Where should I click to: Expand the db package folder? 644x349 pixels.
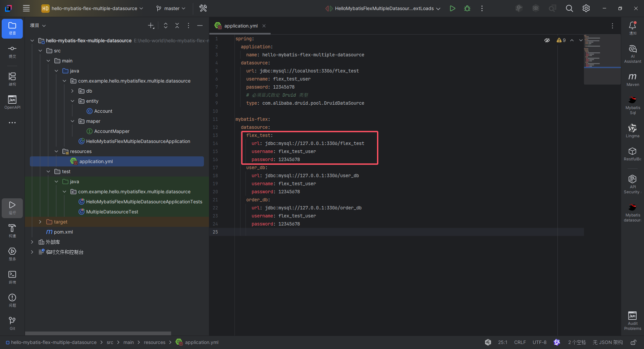coord(72,91)
